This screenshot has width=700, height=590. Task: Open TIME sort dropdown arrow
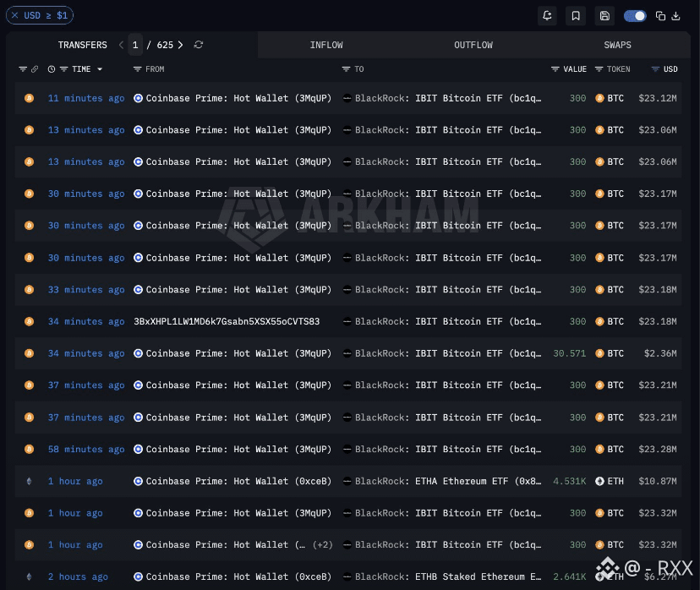point(100,69)
